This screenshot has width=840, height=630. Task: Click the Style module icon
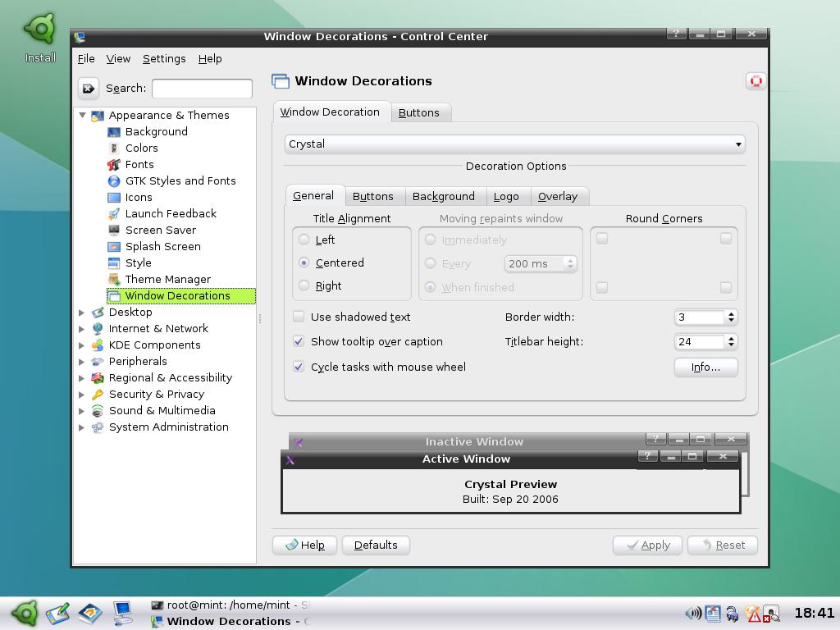[x=113, y=263]
